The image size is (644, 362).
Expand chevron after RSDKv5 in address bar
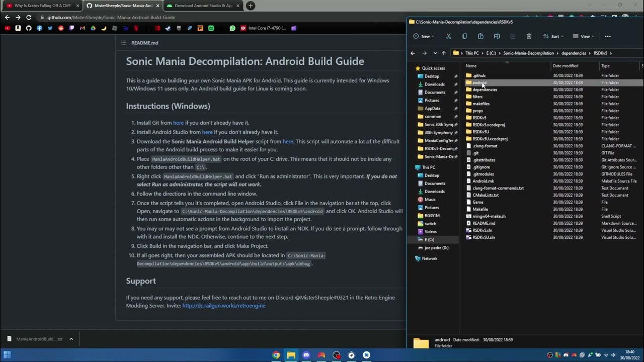tap(610, 53)
